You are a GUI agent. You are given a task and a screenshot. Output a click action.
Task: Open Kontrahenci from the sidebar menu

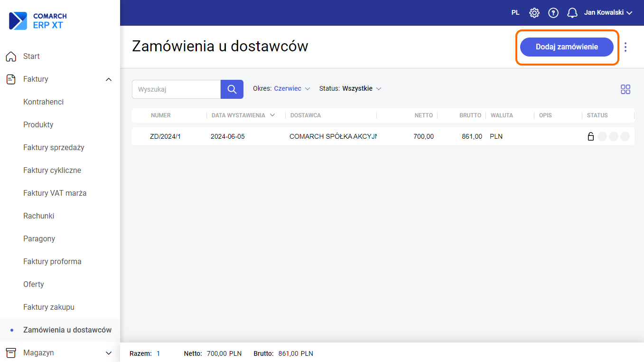(x=43, y=102)
